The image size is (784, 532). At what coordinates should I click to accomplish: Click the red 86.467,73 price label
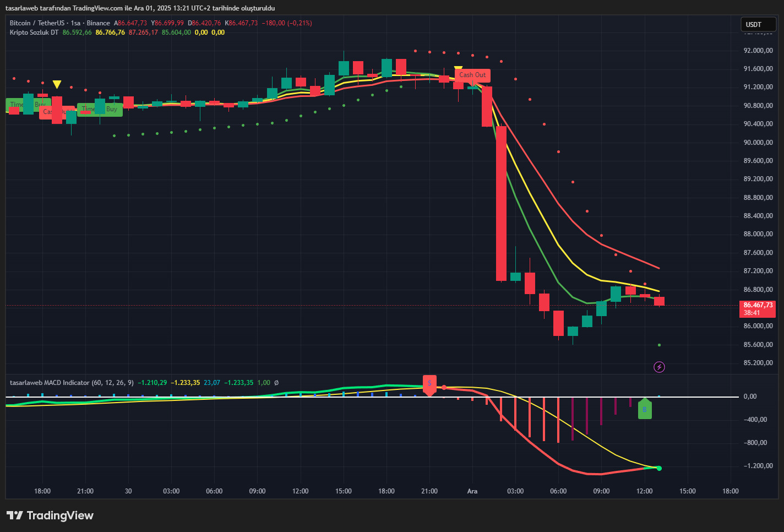click(757, 305)
